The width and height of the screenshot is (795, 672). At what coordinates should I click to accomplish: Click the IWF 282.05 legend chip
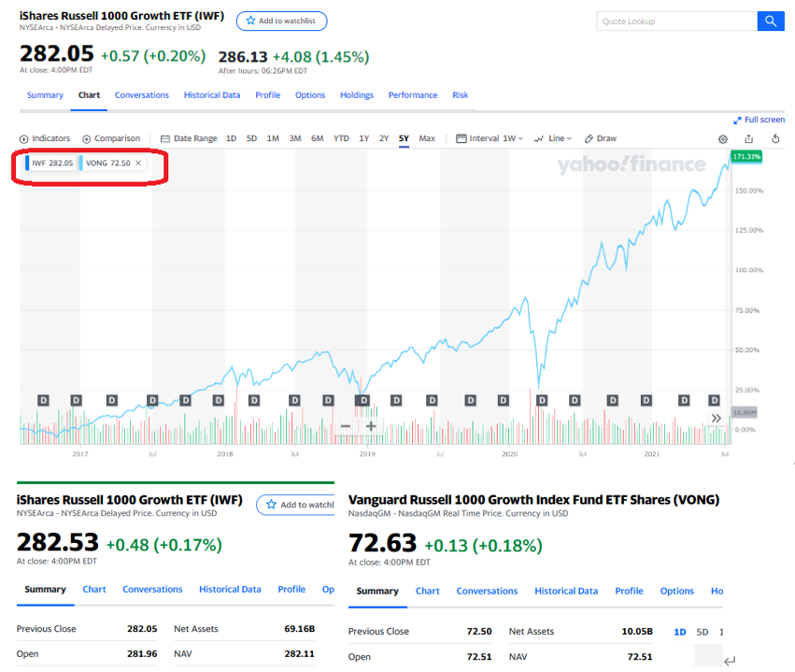point(50,163)
